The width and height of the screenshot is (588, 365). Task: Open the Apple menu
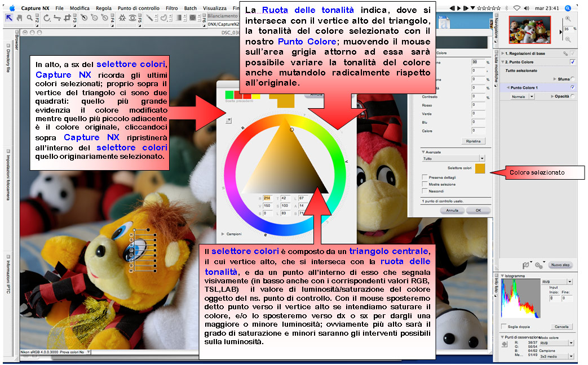(x=12, y=8)
